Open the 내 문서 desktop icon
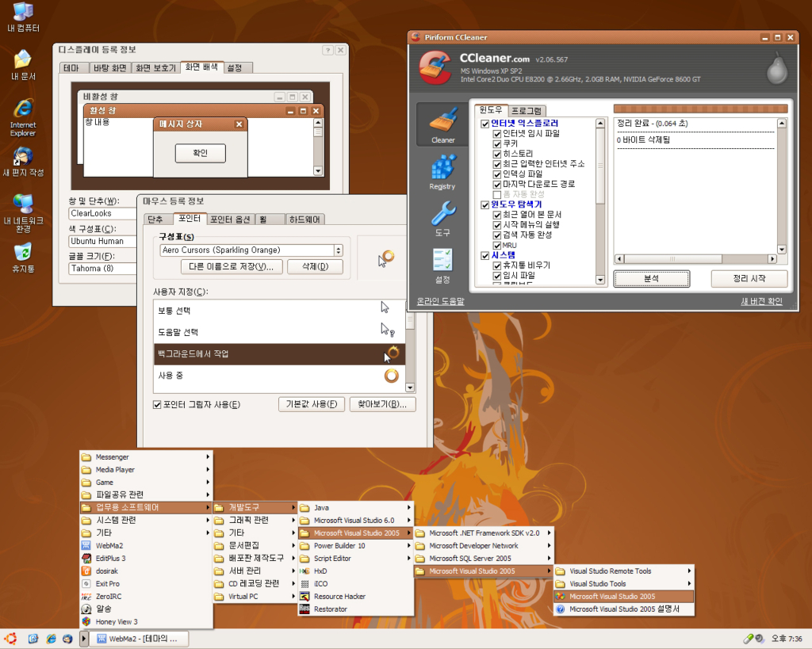 point(23,65)
